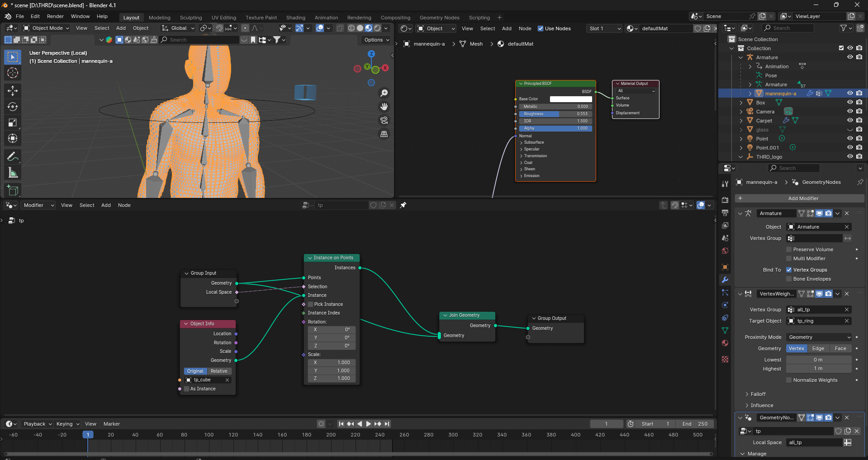868x460 pixels.
Task: Click the viewport pan hand icon
Action: (384, 107)
